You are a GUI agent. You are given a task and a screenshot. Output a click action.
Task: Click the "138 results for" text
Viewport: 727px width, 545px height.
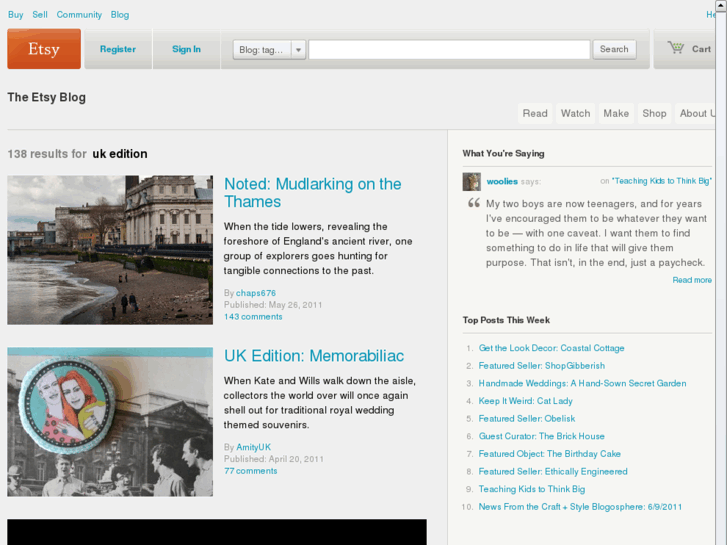click(47, 154)
